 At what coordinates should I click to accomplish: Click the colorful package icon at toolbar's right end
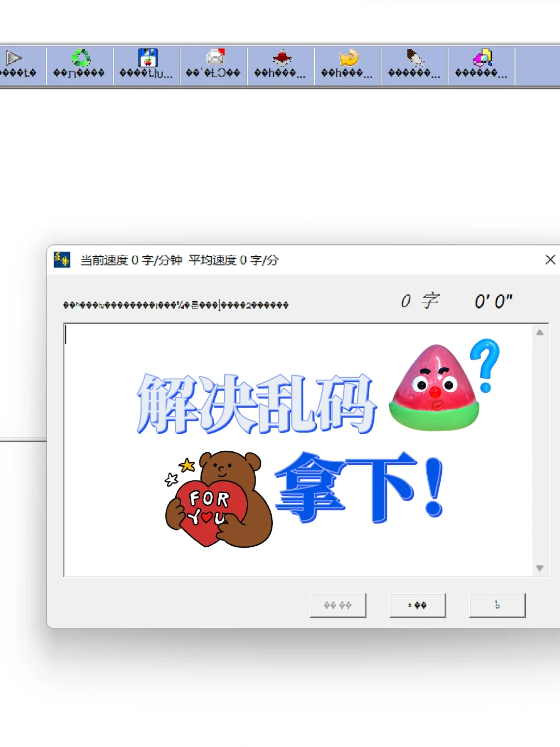[x=482, y=57]
